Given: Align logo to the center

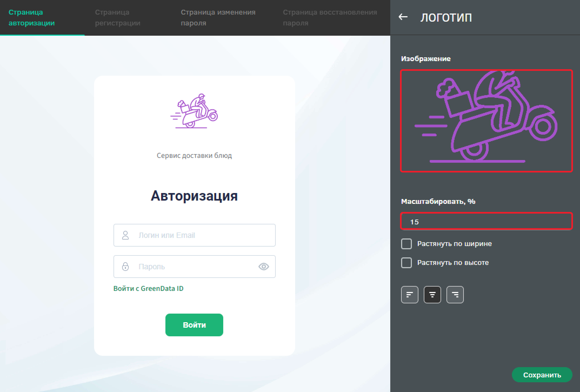Looking at the screenshot, I should point(432,295).
